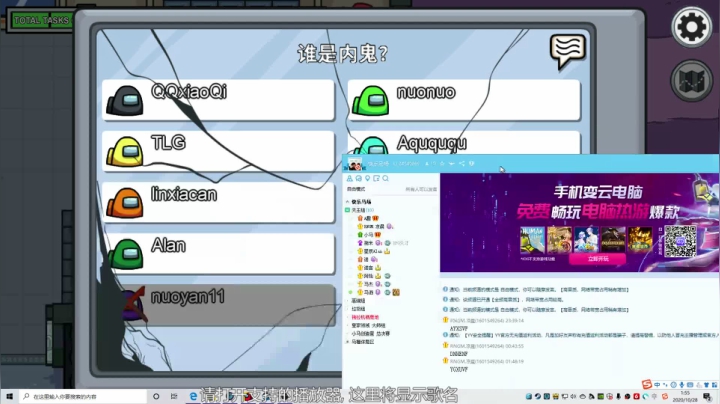Viewport: 720px width, 404px height.
Task: Vote for player QQxiaoQi
Action: [x=218, y=100]
